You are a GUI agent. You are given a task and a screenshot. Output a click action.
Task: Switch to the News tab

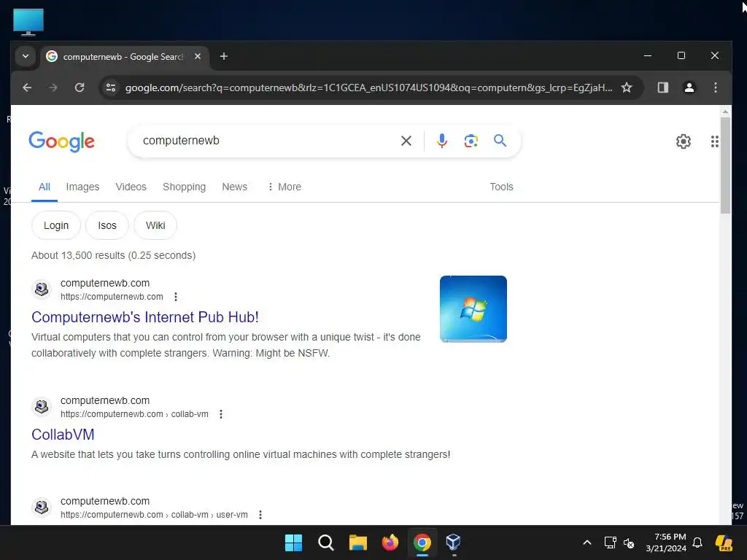pyautogui.click(x=234, y=187)
